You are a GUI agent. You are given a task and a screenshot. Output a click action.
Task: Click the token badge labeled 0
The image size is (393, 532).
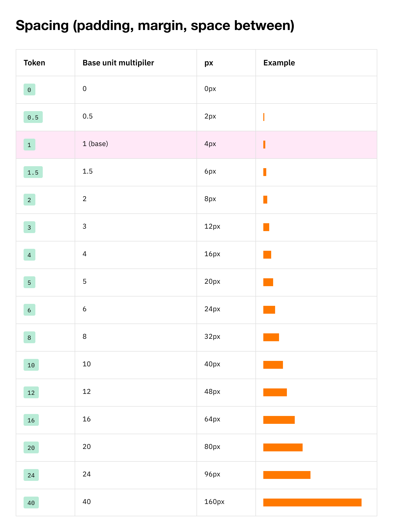(x=29, y=90)
